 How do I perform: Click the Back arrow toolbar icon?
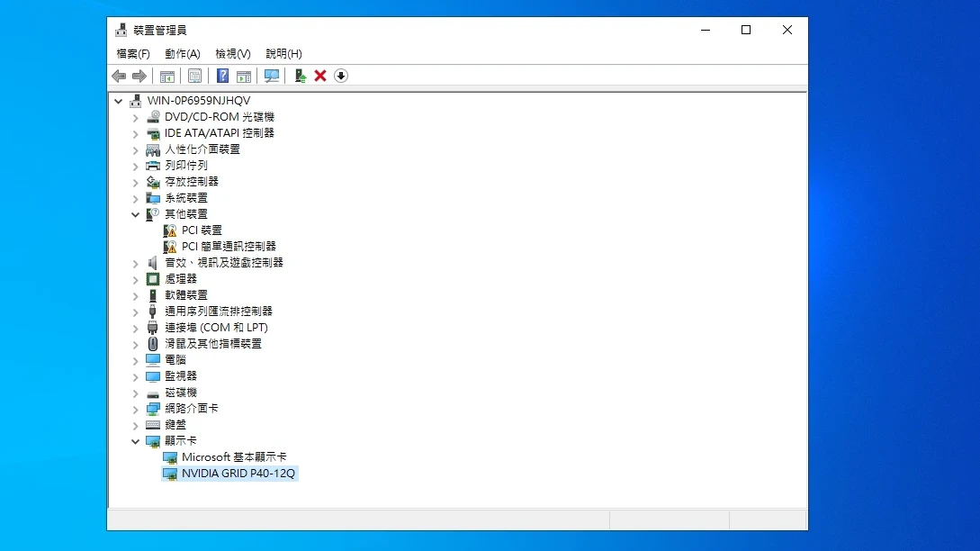(119, 77)
